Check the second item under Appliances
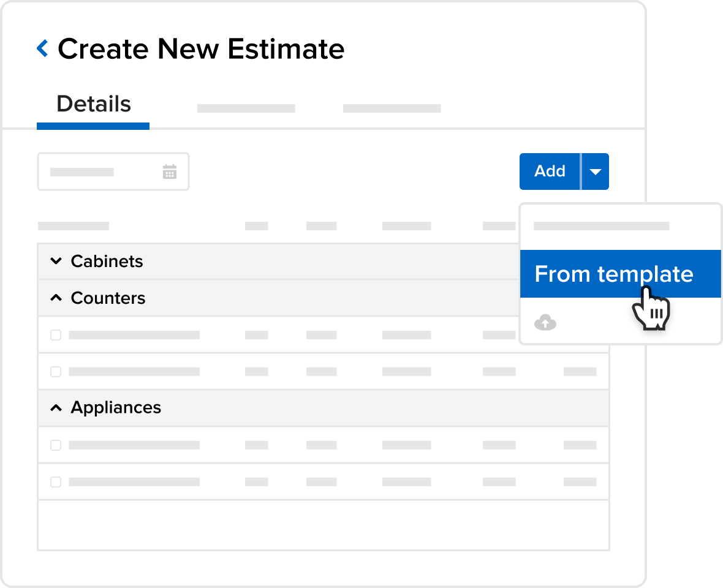The height and width of the screenshot is (588, 723). pyautogui.click(x=56, y=482)
